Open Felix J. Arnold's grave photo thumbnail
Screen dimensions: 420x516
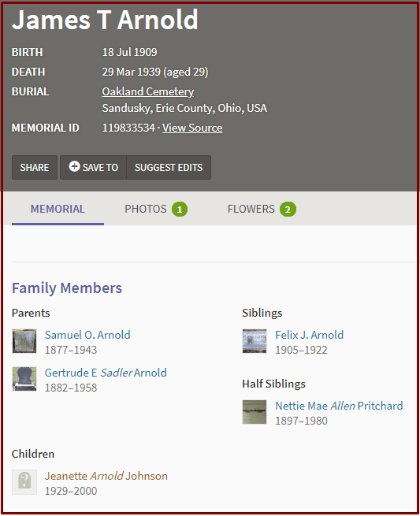tap(255, 341)
